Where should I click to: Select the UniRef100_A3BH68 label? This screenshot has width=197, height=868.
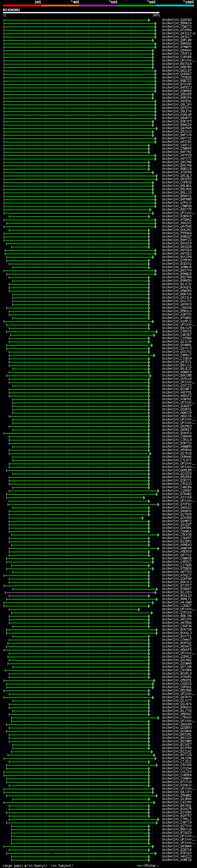[x=177, y=91]
